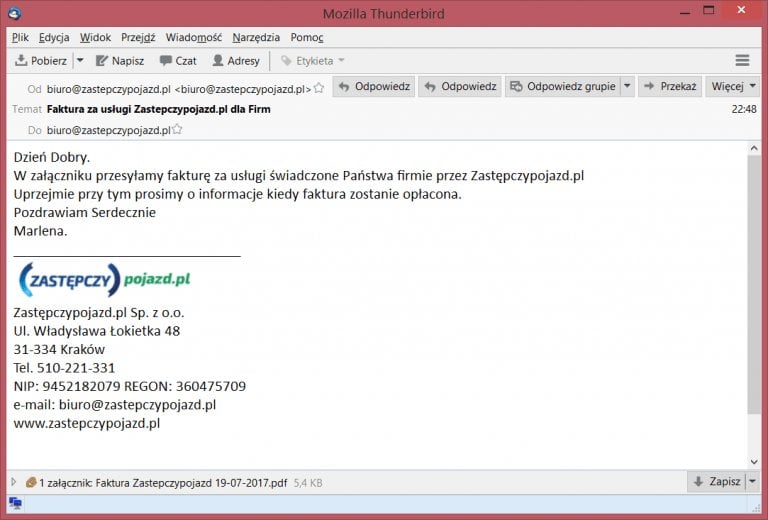
Task: Open Adresy address book
Action: (x=236, y=61)
